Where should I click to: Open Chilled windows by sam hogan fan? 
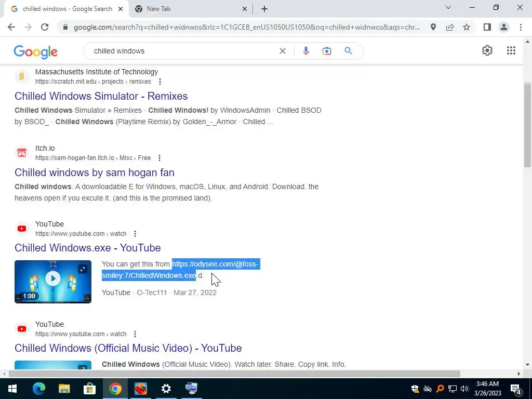click(95, 172)
